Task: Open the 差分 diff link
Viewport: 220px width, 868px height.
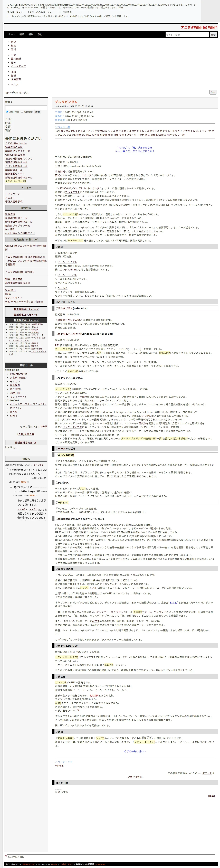Action: coord(13,62)
